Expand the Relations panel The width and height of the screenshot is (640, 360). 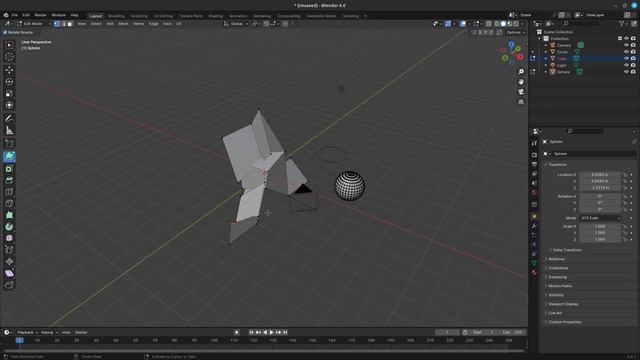click(556, 259)
